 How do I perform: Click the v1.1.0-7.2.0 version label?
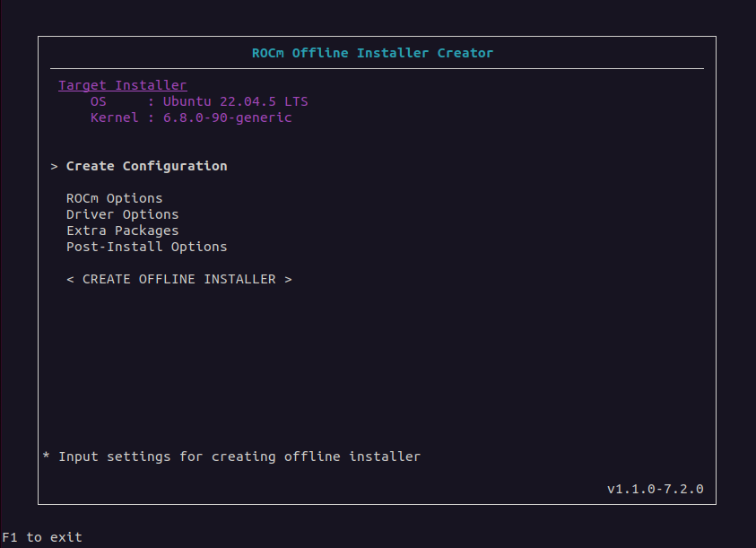(x=655, y=489)
